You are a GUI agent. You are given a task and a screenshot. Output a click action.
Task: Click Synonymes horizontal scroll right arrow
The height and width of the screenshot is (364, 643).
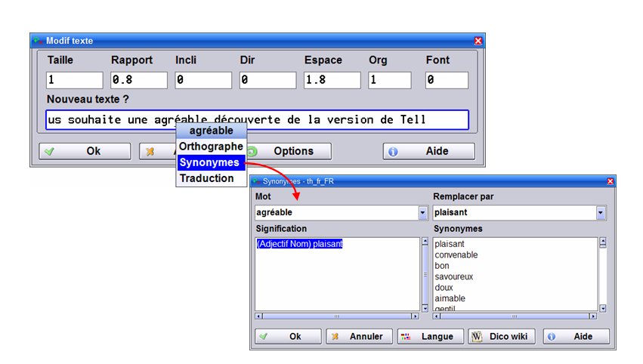pos(593,316)
